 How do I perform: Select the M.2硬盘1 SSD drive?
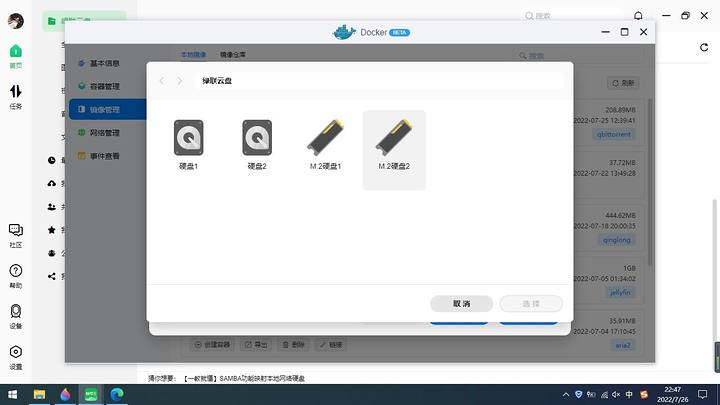coord(325,137)
